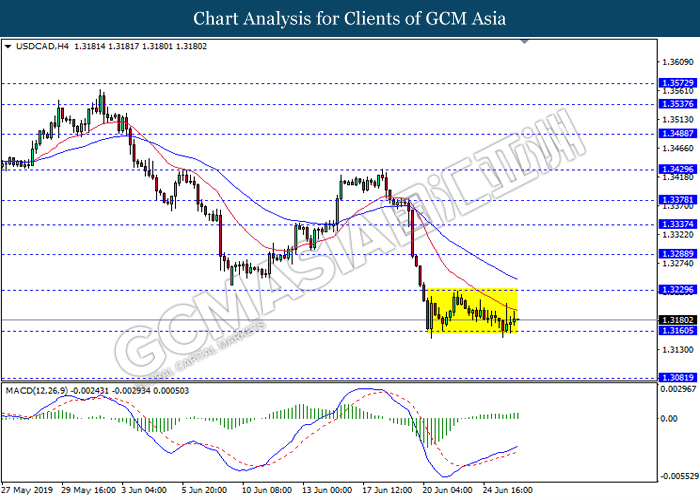Screen dimensions: 700x500
Task: Click the USDCAD,H4 chart title text
Action: click(x=42, y=46)
